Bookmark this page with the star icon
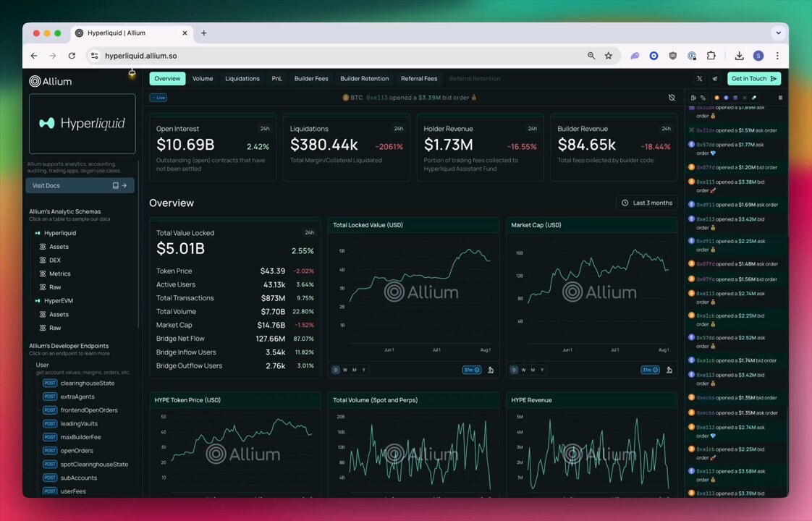Screen dimensions: 812x521 coord(609,56)
